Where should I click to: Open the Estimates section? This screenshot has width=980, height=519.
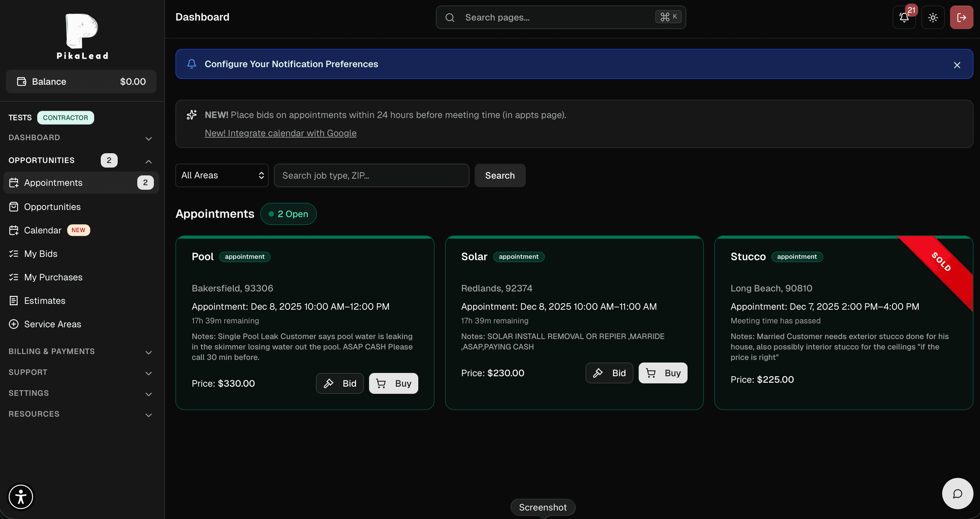[45, 301]
